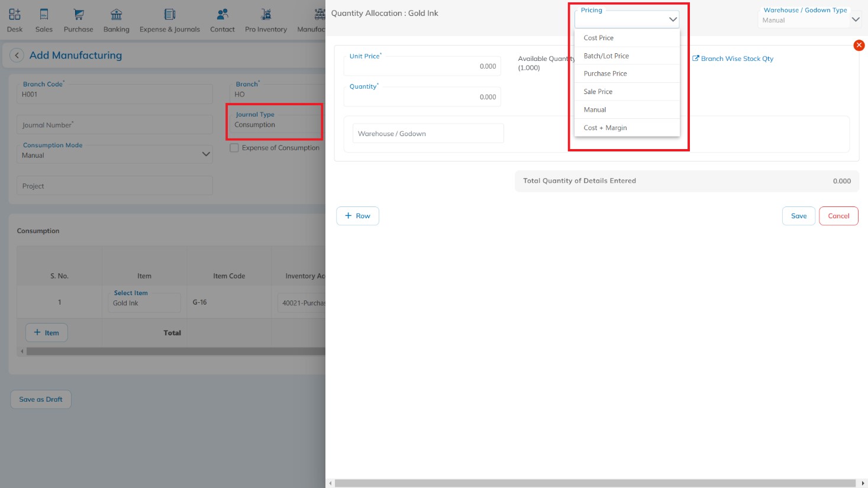Save manufacturing as Draft
Image resolution: width=868 pixels, height=488 pixels.
41,399
